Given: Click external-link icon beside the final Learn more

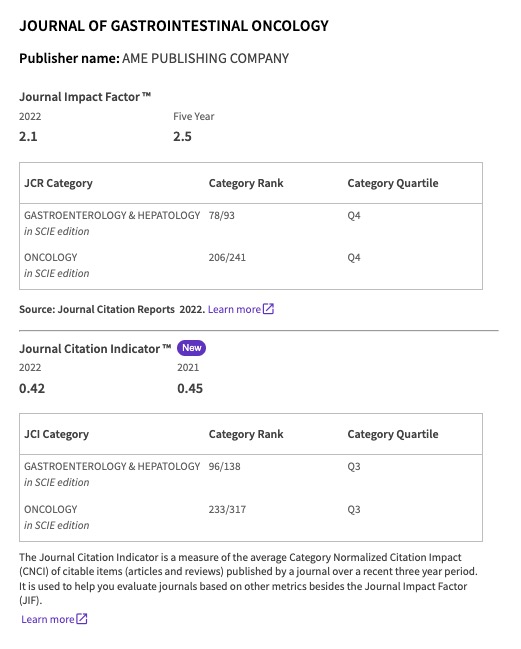Looking at the screenshot, I should click(82, 619).
